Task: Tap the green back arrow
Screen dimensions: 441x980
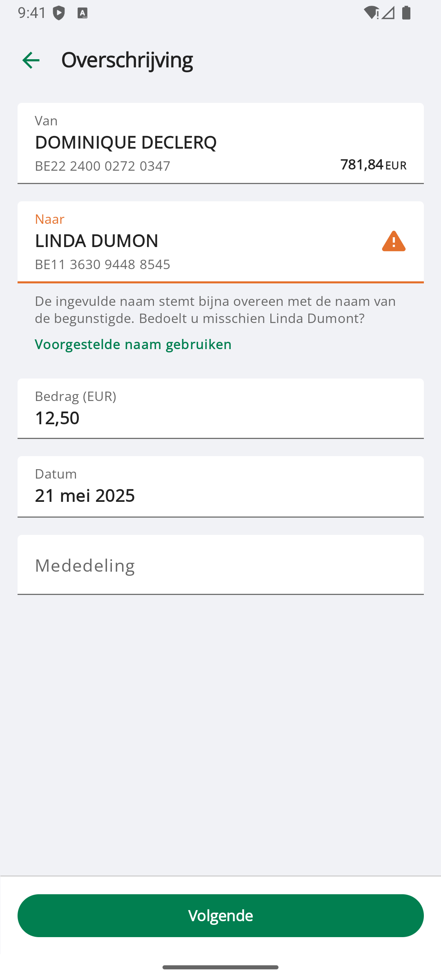Action: click(x=31, y=60)
